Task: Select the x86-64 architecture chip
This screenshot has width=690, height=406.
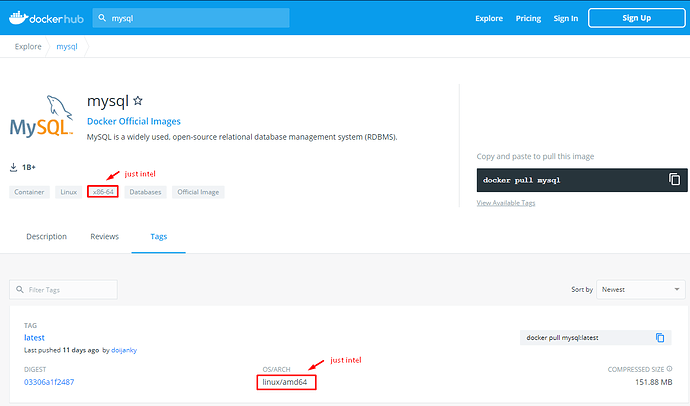Action: coord(103,192)
